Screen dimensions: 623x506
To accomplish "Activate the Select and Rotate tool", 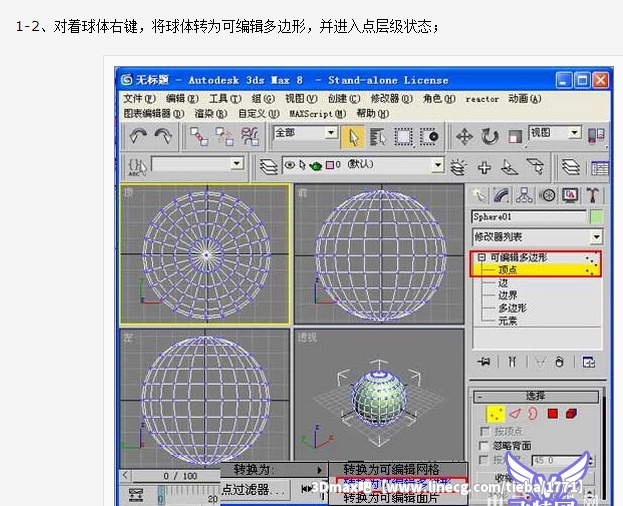I will click(490, 137).
